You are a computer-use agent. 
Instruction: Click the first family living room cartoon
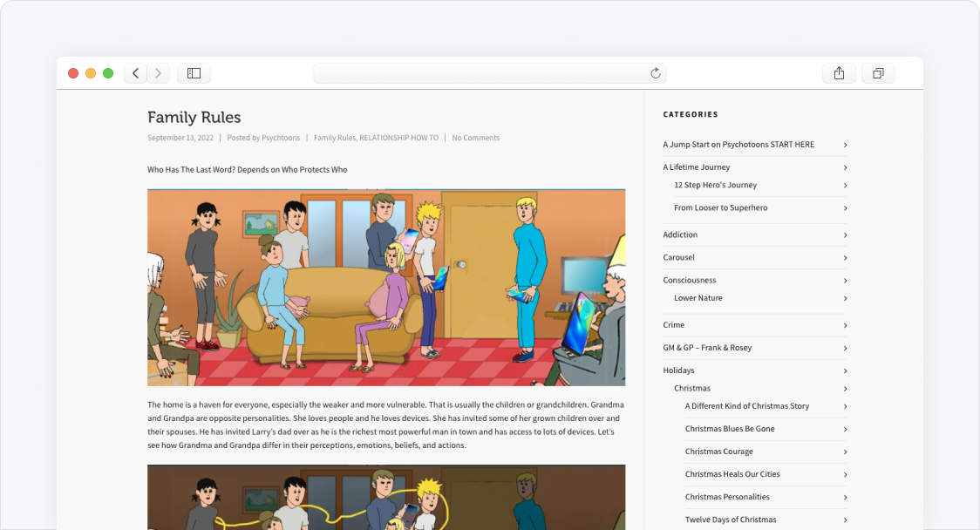pos(385,288)
